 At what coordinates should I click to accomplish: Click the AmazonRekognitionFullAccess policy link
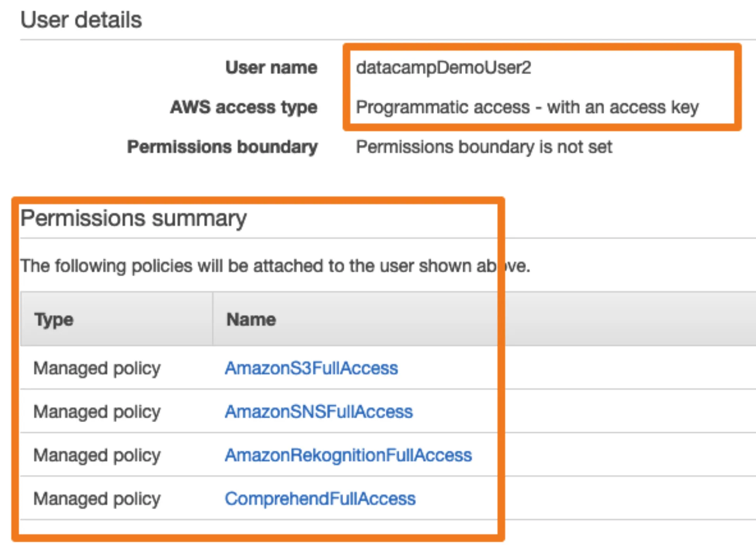click(x=348, y=455)
